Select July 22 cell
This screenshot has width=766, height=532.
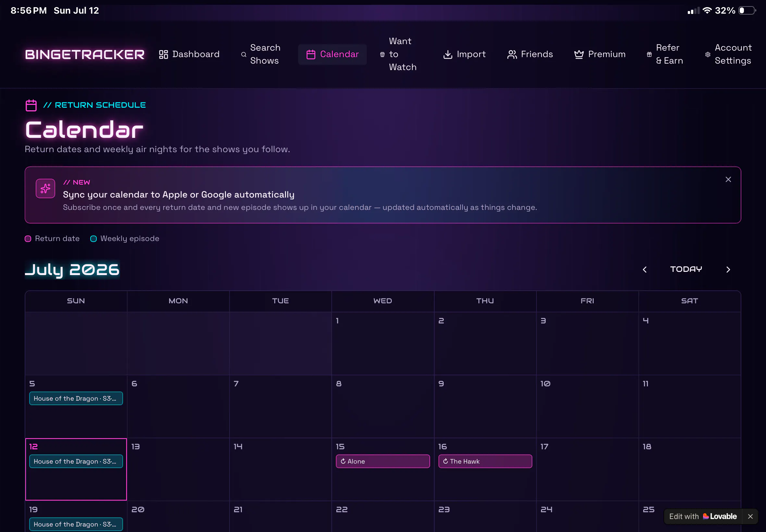383,517
